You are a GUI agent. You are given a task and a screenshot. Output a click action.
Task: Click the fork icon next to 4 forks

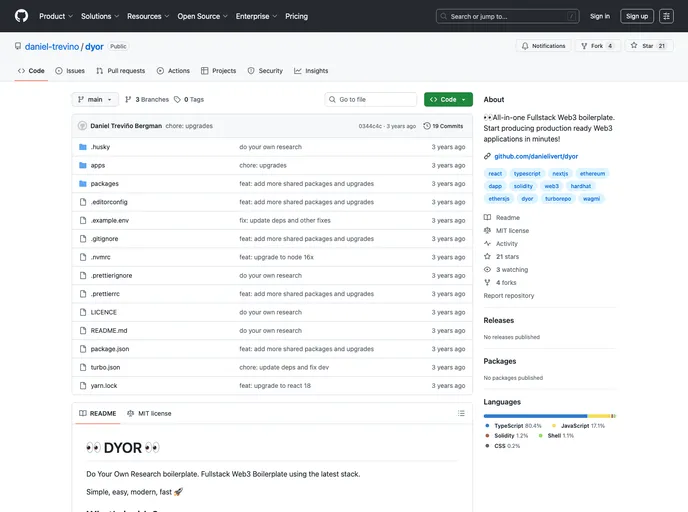click(x=487, y=283)
